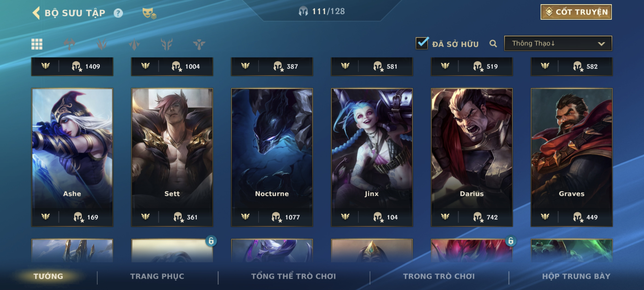Open the Thông Thạo sort dropdown
The width and height of the screenshot is (644, 290).
tap(558, 43)
